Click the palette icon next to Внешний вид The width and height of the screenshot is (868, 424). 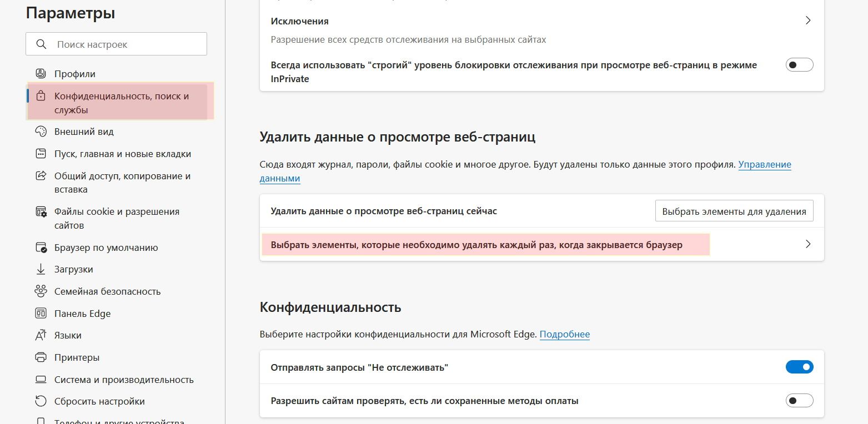pos(41,132)
